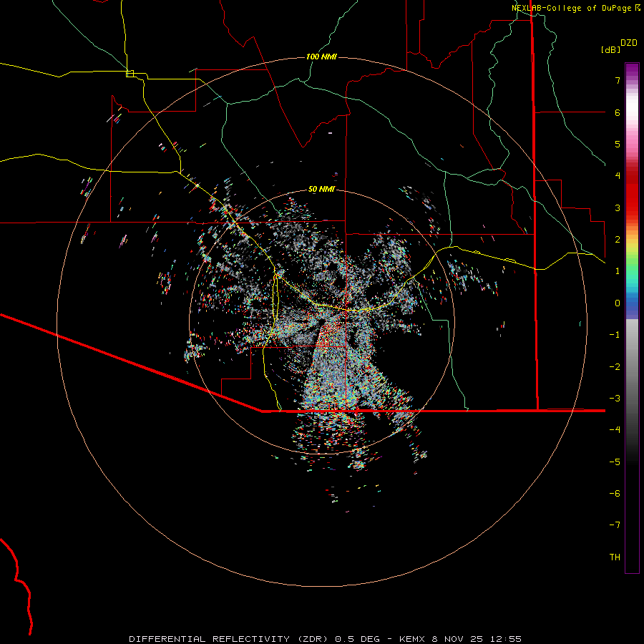Click the TH threshold label on scale
The height and width of the screenshot is (644, 644).
pyautogui.click(x=615, y=557)
